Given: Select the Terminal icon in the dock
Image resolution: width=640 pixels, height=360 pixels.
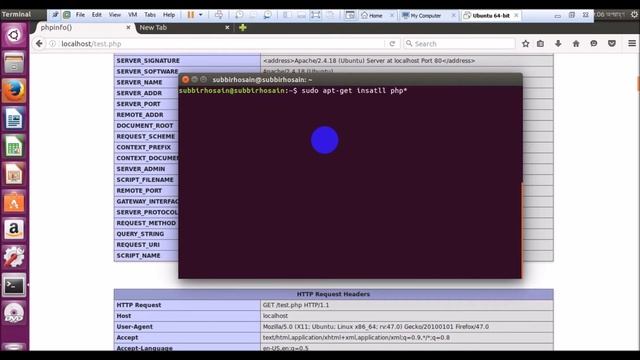Looking at the screenshot, I should tap(14, 285).
